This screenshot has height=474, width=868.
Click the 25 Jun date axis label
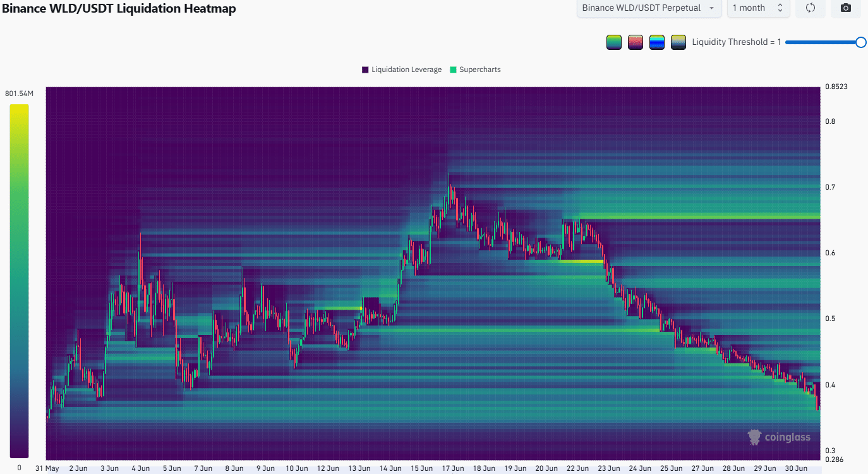(x=671, y=468)
